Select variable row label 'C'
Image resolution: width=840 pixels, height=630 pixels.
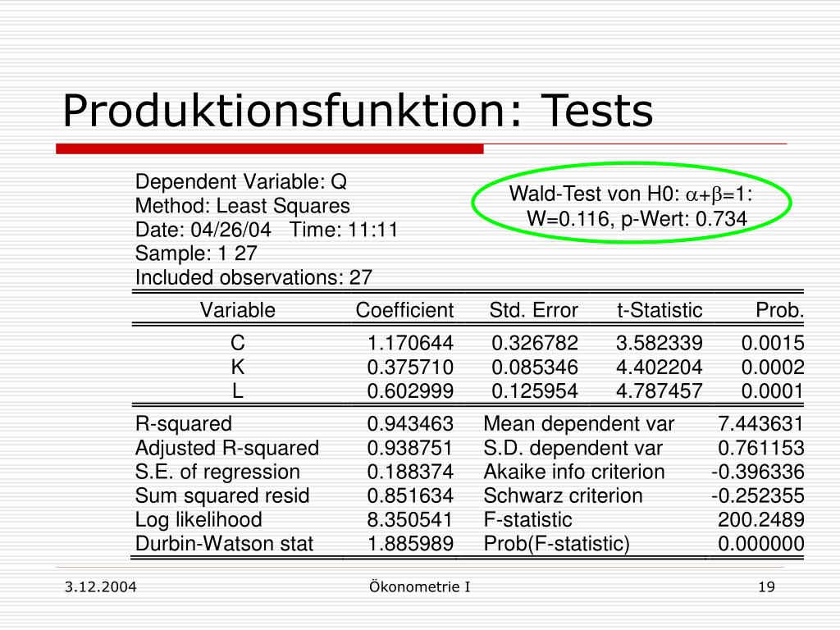click(237, 343)
